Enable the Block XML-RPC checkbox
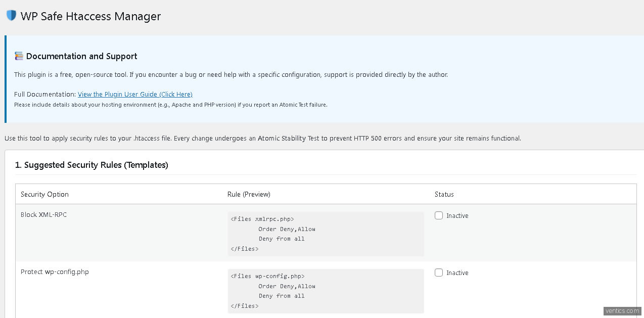The image size is (644, 318). point(439,215)
